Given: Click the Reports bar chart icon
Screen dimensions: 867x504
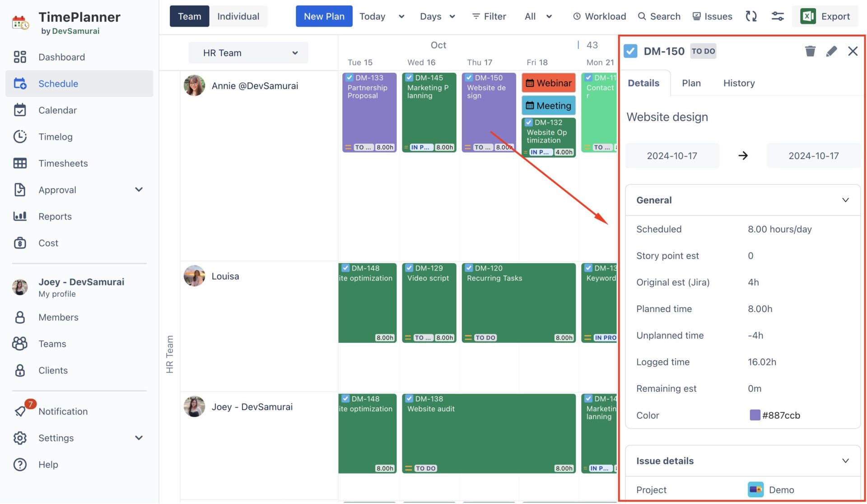Looking at the screenshot, I should click(x=20, y=216).
